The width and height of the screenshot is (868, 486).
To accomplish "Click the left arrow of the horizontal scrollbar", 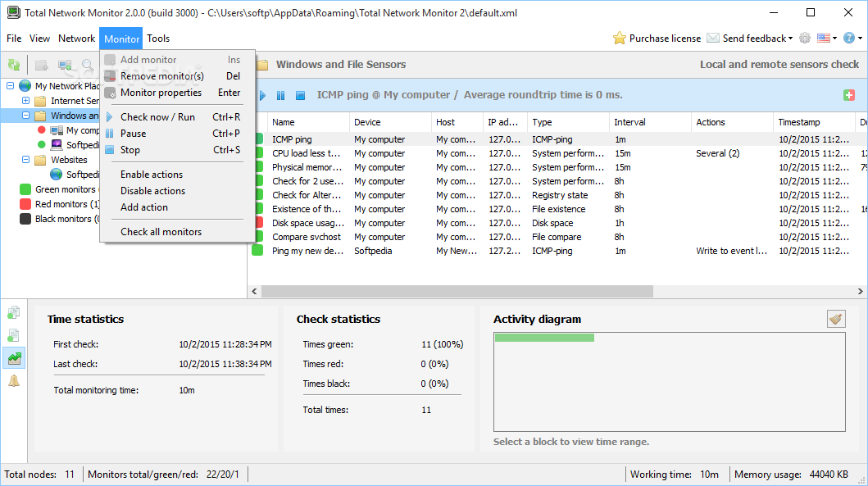I will 255,291.
